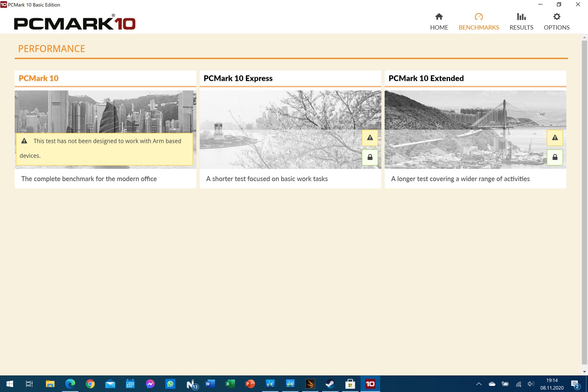The image size is (588, 392).
Task: Click the warning icon on PCMark 10 Extended
Action: coord(555,138)
